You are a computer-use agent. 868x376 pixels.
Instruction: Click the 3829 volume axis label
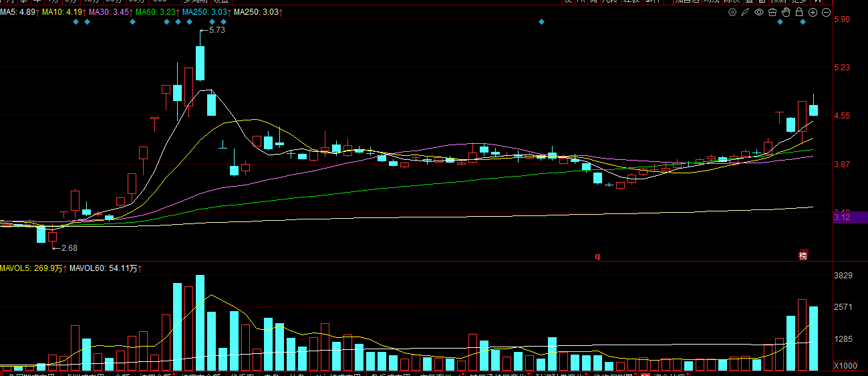(x=843, y=276)
